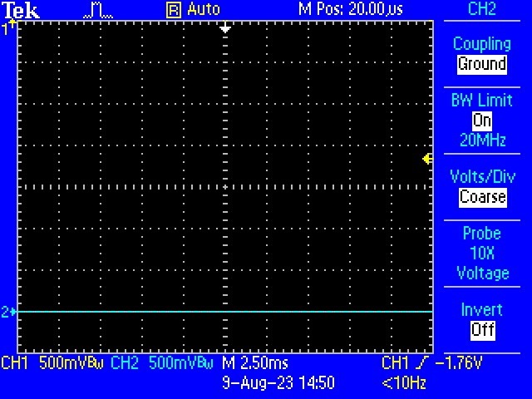Click the white horizontal trigger position arrow
This screenshot has width=532, height=399.
click(x=225, y=27)
